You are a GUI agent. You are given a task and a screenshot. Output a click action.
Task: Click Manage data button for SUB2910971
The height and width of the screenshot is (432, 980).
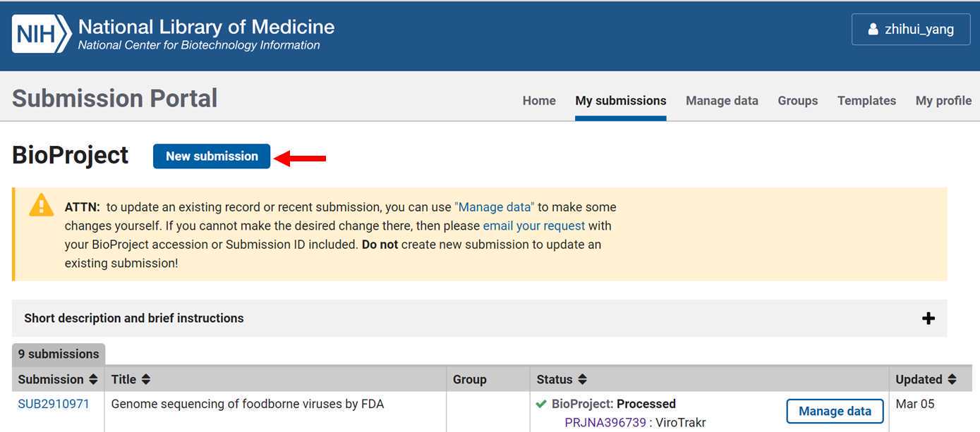click(835, 412)
